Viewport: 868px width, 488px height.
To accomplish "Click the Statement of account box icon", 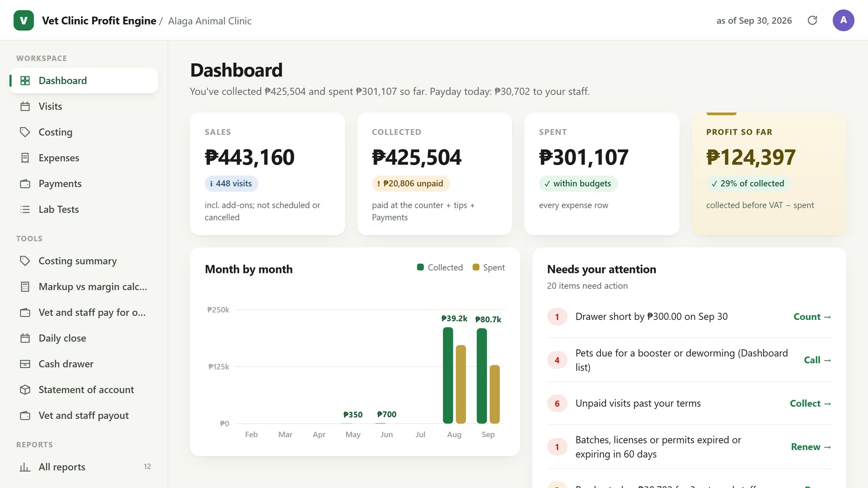I will [x=25, y=389].
